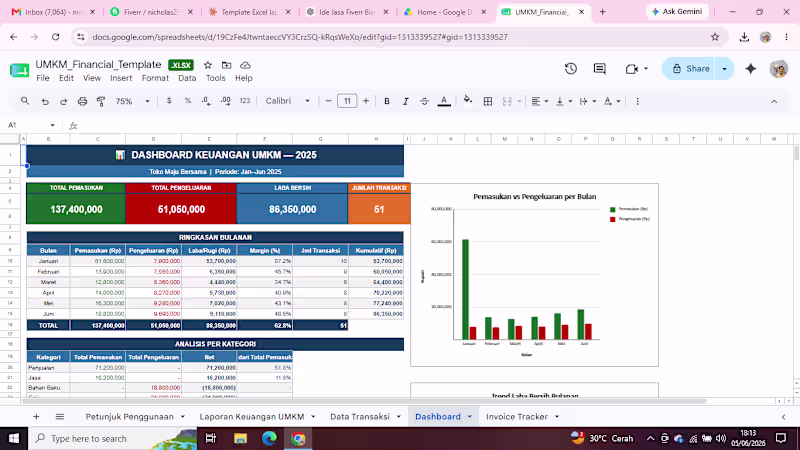The image size is (800, 450).
Task: Open the Help menu
Action: [243, 78]
